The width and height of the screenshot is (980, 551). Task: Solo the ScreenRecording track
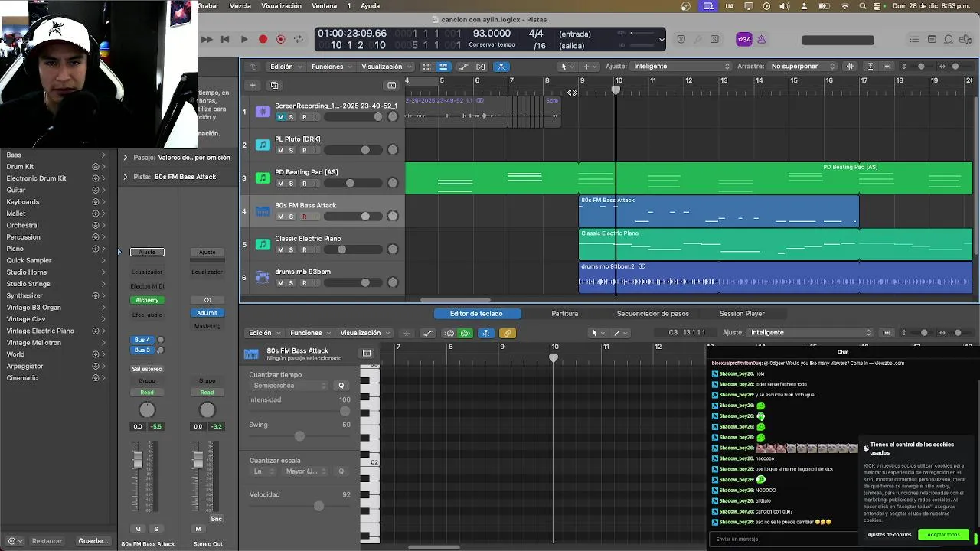click(291, 117)
